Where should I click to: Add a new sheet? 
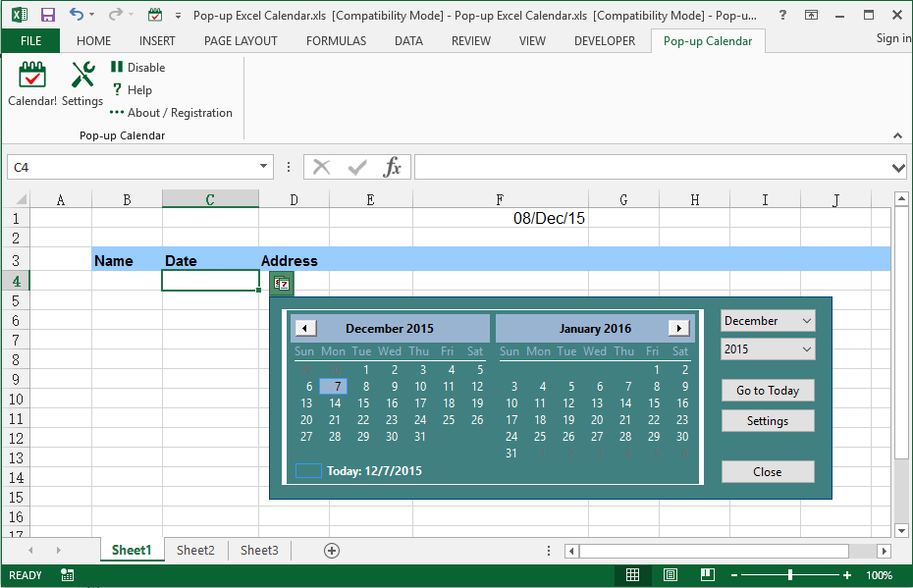pyautogui.click(x=332, y=551)
